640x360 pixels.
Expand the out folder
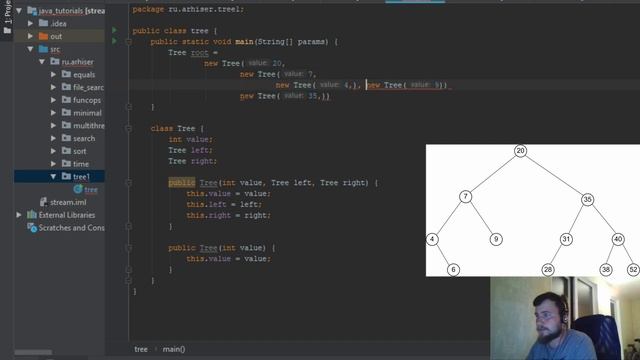tap(31, 36)
